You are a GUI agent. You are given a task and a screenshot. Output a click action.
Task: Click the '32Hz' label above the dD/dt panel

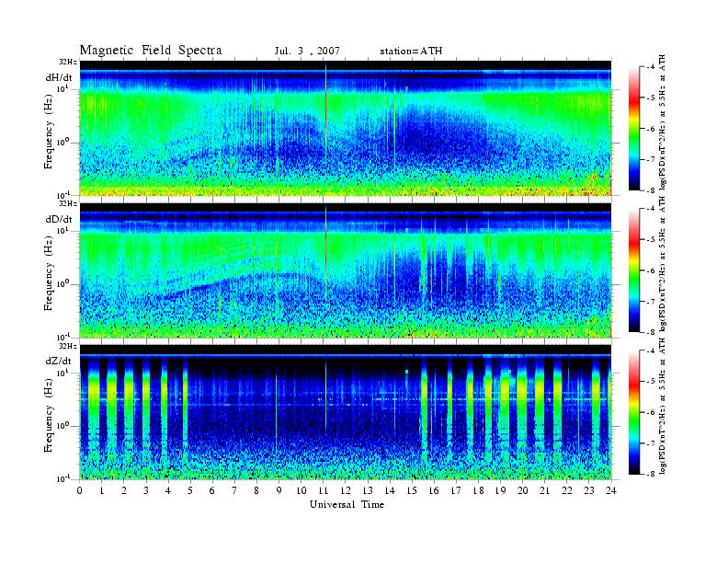(67, 203)
